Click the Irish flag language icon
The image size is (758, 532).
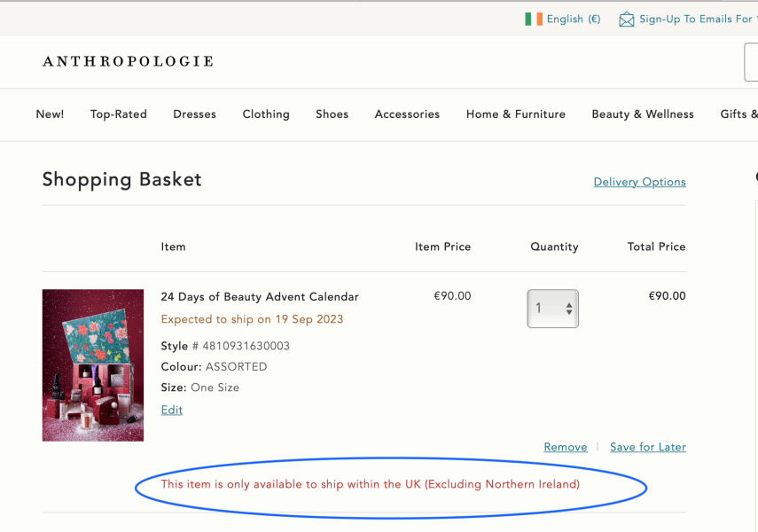(532, 19)
